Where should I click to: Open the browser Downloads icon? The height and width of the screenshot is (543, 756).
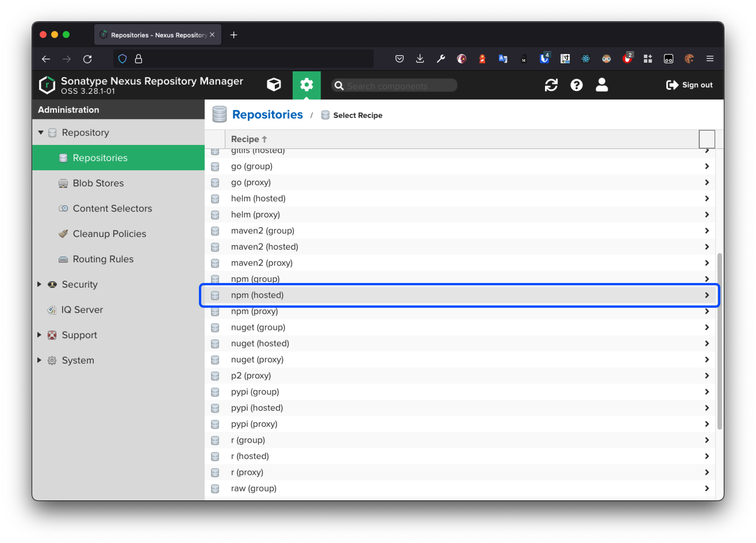pyautogui.click(x=420, y=59)
